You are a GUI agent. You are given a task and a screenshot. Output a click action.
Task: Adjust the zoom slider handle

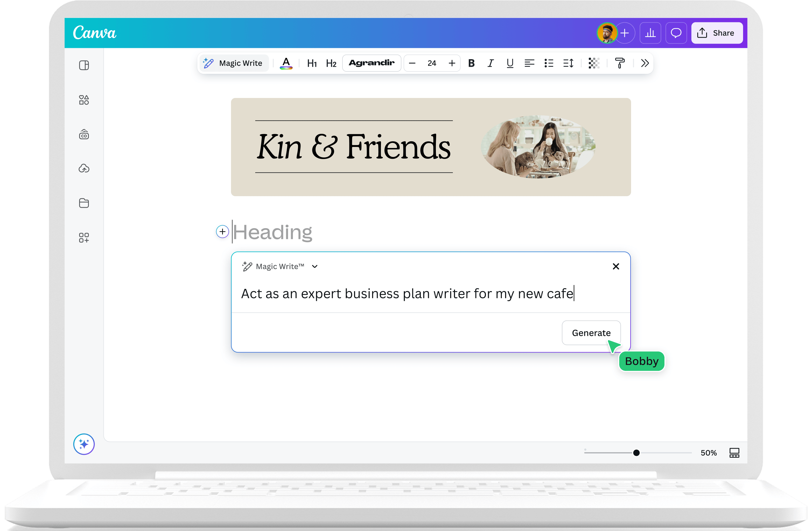click(x=636, y=453)
